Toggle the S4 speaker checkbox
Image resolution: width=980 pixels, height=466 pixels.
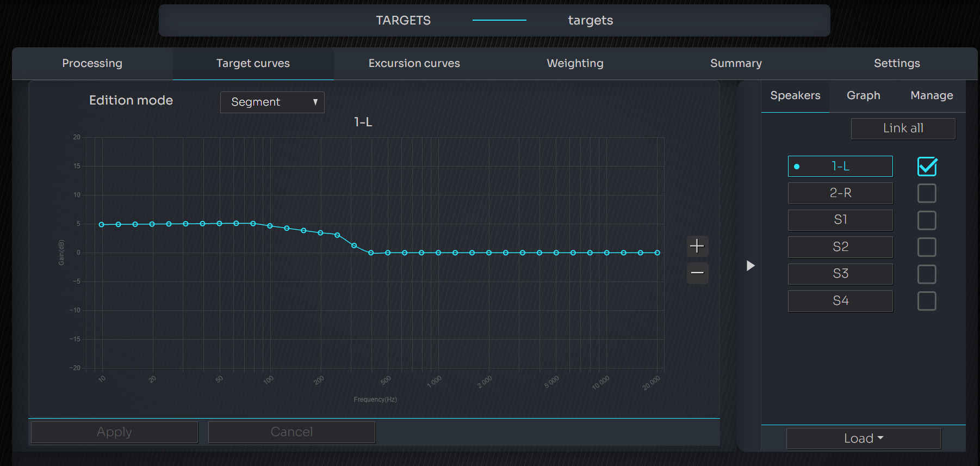pyautogui.click(x=927, y=301)
